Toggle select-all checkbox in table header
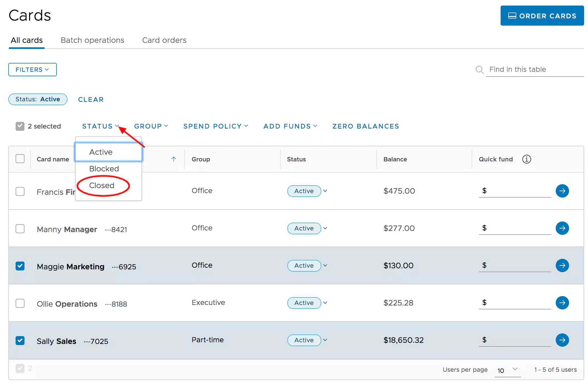This screenshot has height=384, width=588. tap(20, 159)
